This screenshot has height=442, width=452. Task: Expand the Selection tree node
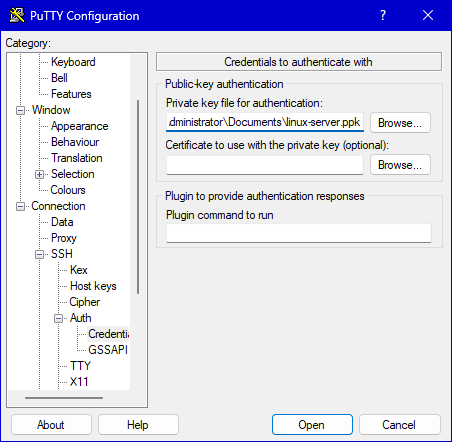click(40, 174)
